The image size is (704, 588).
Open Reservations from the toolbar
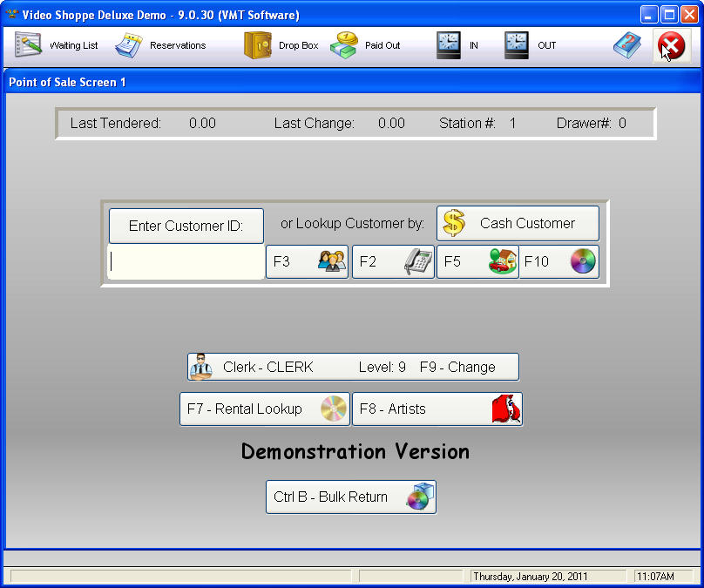[x=129, y=45]
